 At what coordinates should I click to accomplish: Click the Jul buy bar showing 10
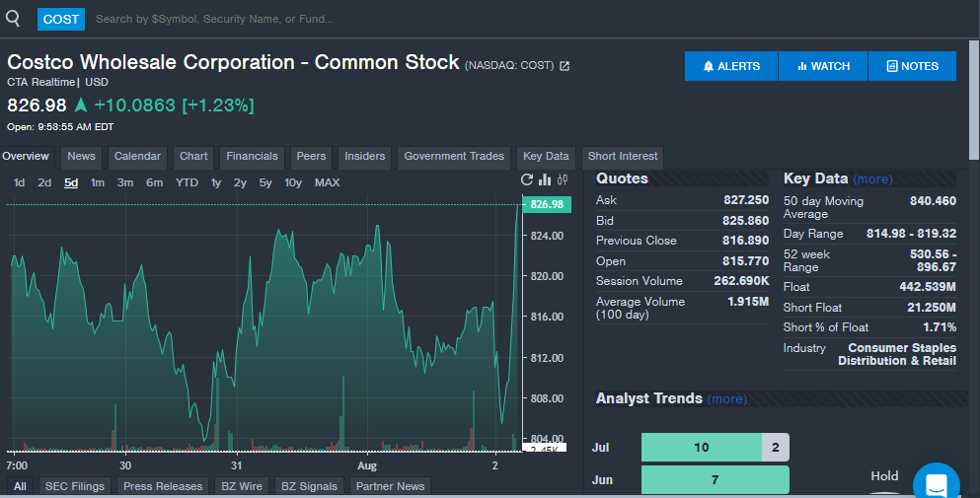point(702,448)
